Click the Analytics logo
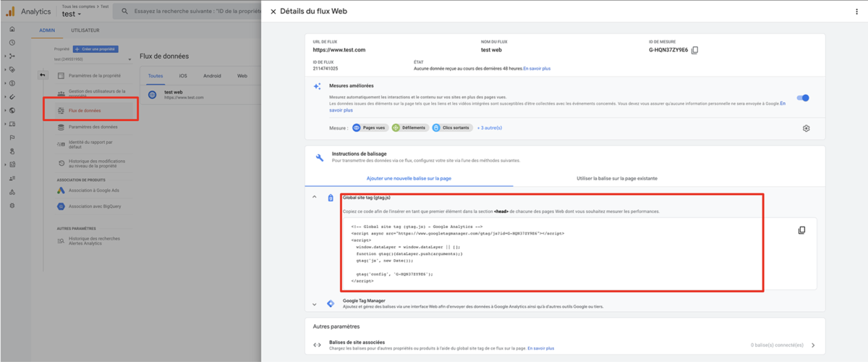Image resolution: width=868 pixels, height=362 pixels. pos(10,12)
